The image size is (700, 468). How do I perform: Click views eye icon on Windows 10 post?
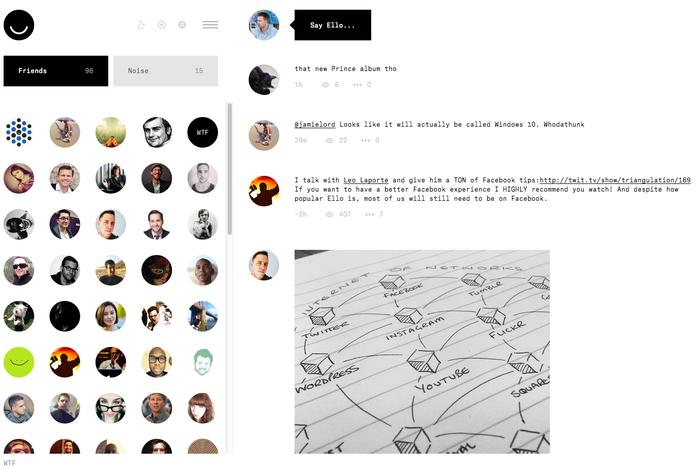click(330, 140)
